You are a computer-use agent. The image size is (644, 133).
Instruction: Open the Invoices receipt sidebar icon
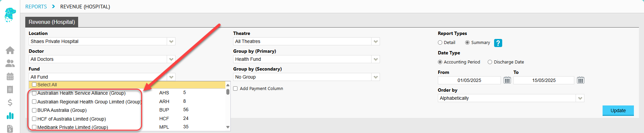tap(10, 89)
